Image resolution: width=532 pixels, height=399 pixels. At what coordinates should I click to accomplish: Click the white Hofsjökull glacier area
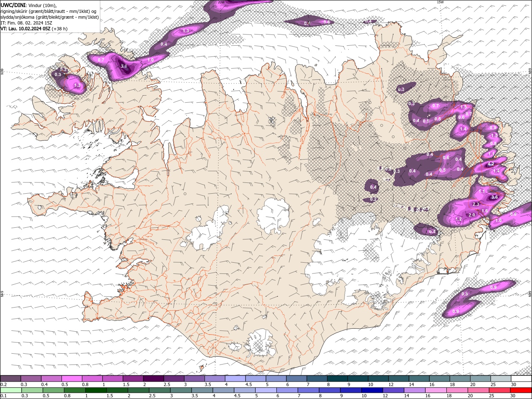coord(273,215)
